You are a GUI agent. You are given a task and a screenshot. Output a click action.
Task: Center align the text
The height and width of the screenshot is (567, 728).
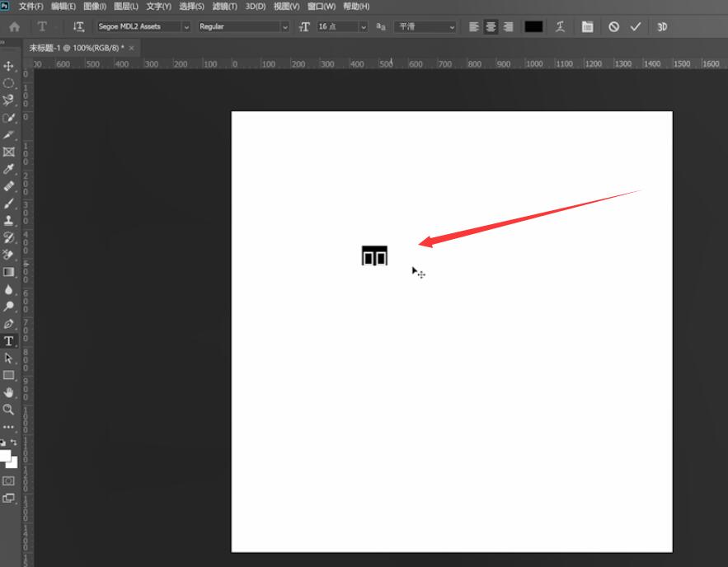[491, 27]
